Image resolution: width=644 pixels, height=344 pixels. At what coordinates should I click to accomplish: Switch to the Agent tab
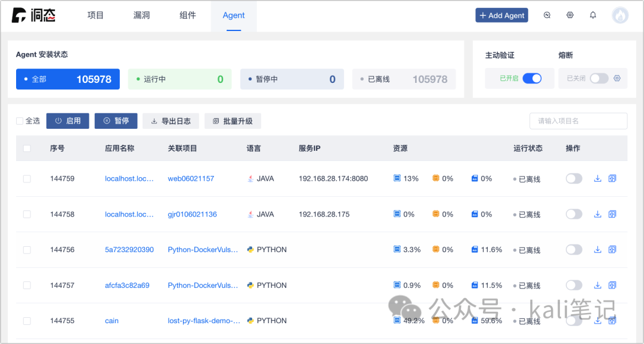coord(234,15)
